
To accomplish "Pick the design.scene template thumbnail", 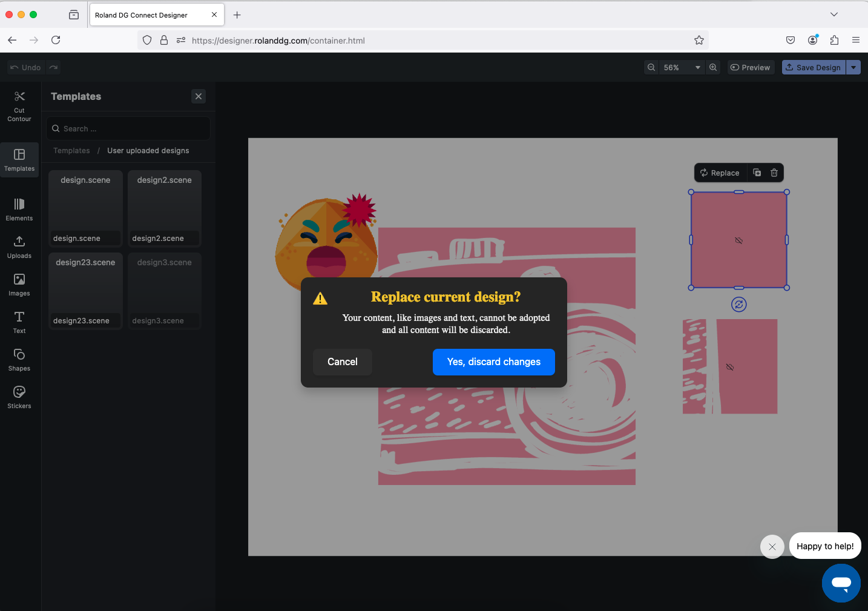I will (x=85, y=208).
